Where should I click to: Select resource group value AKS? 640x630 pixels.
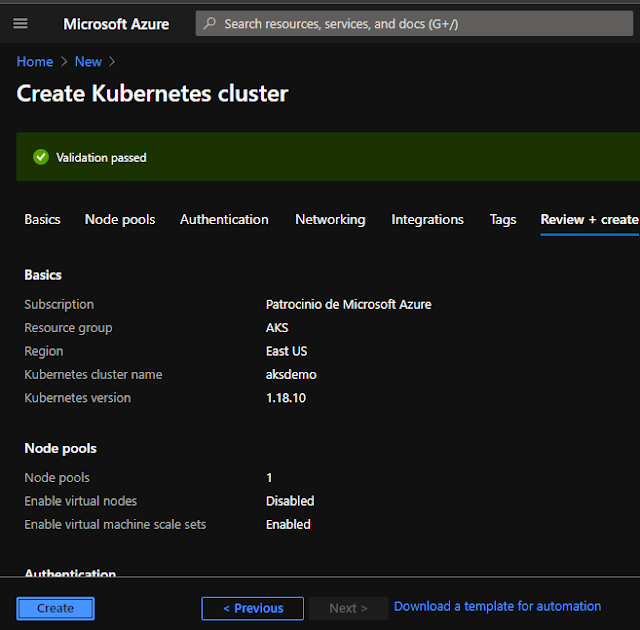pos(277,328)
